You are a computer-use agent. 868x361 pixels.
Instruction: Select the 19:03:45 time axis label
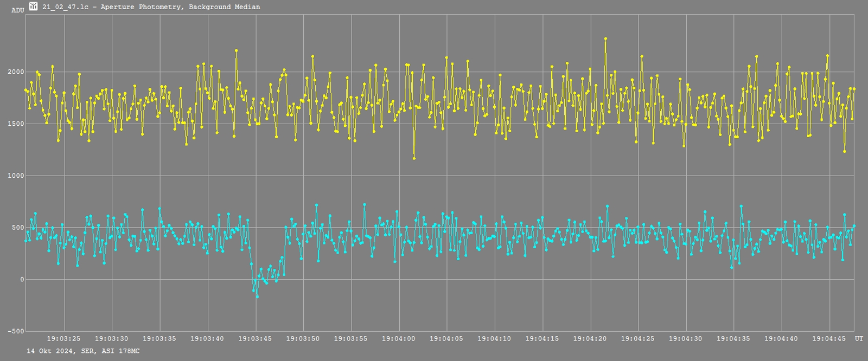click(256, 339)
